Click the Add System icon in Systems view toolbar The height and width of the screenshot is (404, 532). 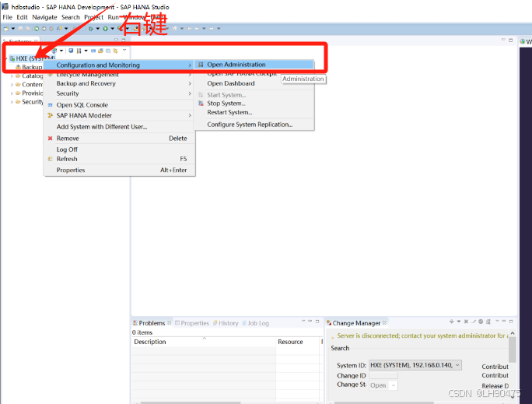tap(54, 51)
